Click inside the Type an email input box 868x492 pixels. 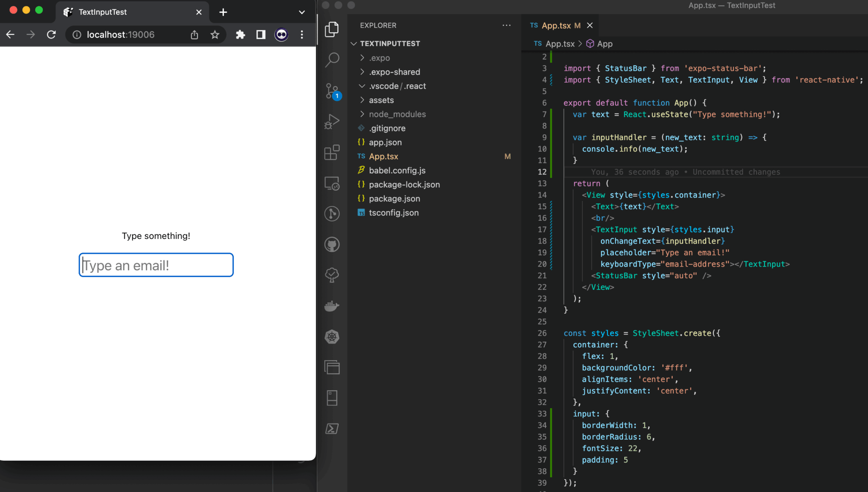[x=156, y=265]
